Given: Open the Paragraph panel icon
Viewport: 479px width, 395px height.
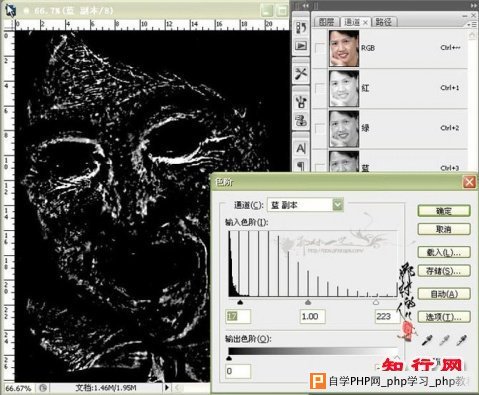Looking at the screenshot, I should pyautogui.click(x=301, y=166).
